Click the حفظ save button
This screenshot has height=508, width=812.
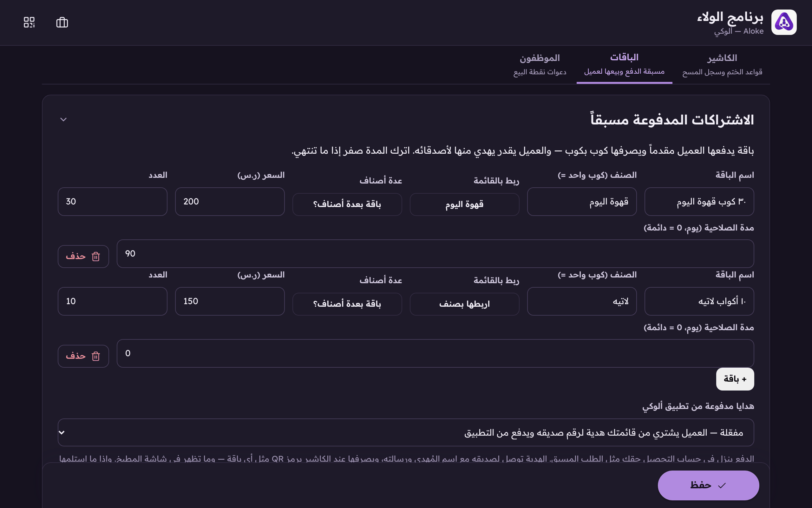pyautogui.click(x=708, y=485)
